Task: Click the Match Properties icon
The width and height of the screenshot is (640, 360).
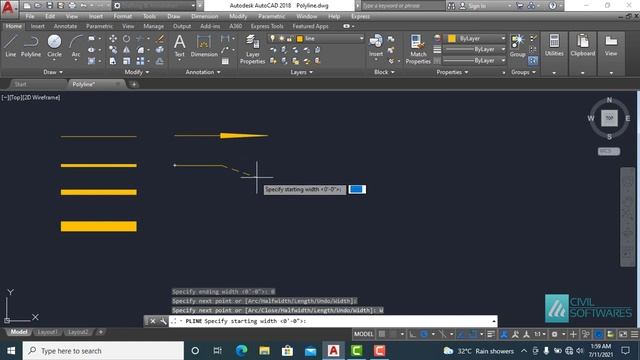Action: click(x=418, y=49)
